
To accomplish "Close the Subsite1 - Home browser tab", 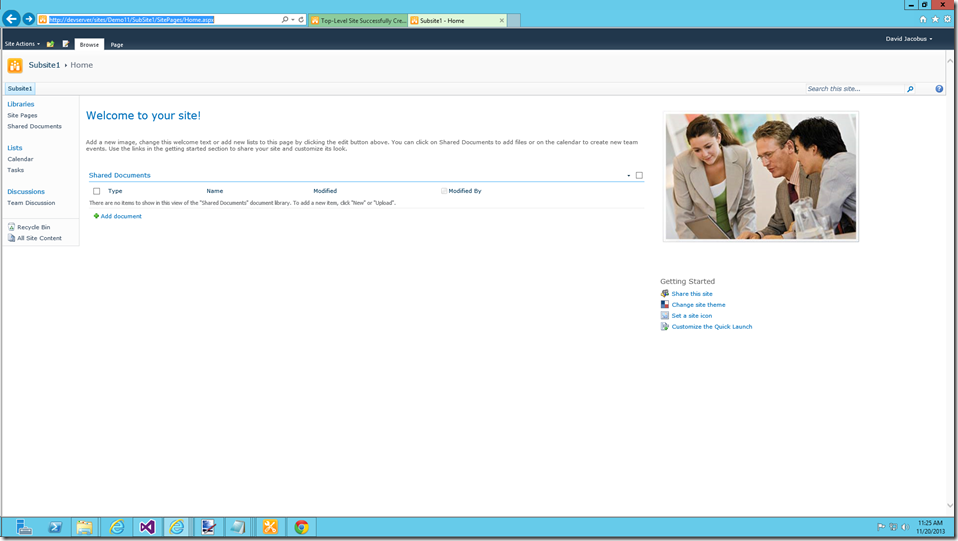I will coord(502,20).
